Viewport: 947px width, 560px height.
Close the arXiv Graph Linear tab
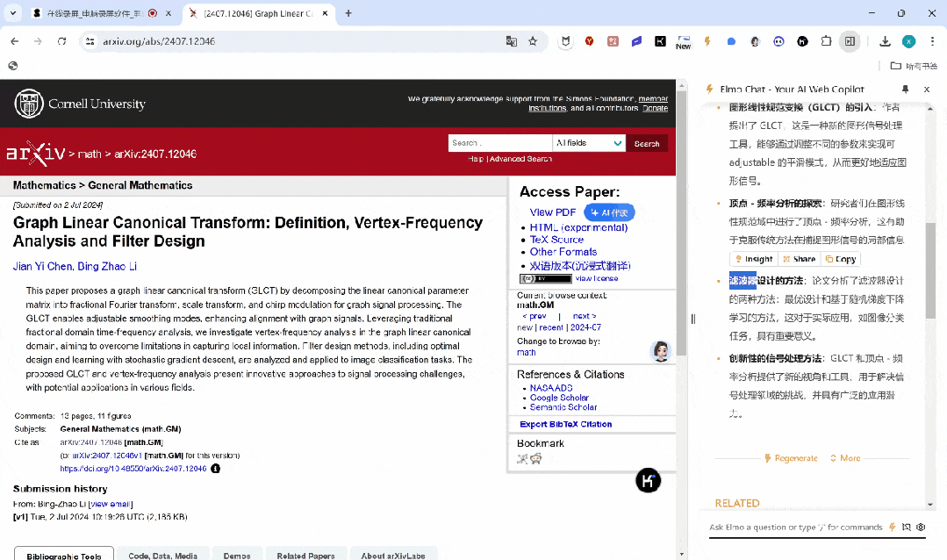325,13
